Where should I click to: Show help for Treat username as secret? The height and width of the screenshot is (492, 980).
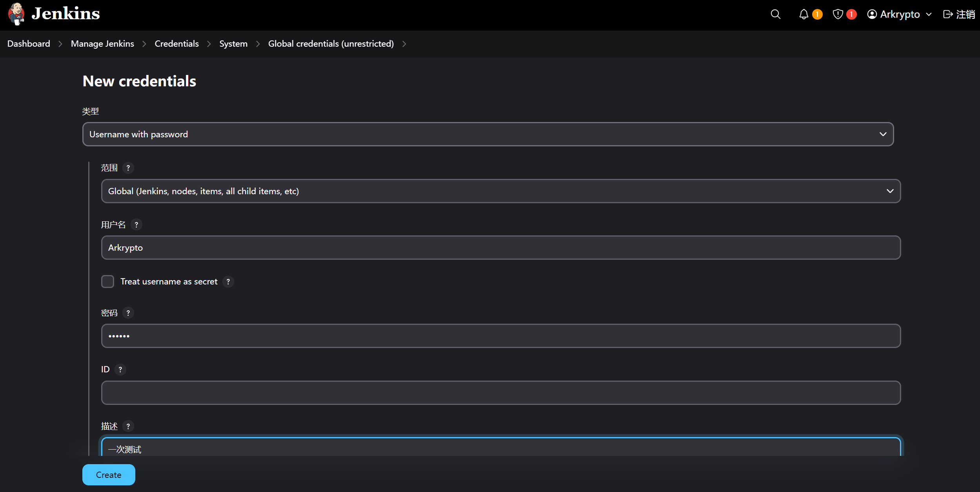click(x=228, y=282)
